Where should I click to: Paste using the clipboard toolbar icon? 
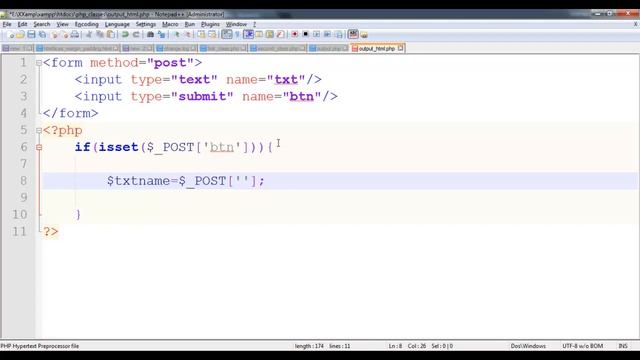pos(110,35)
